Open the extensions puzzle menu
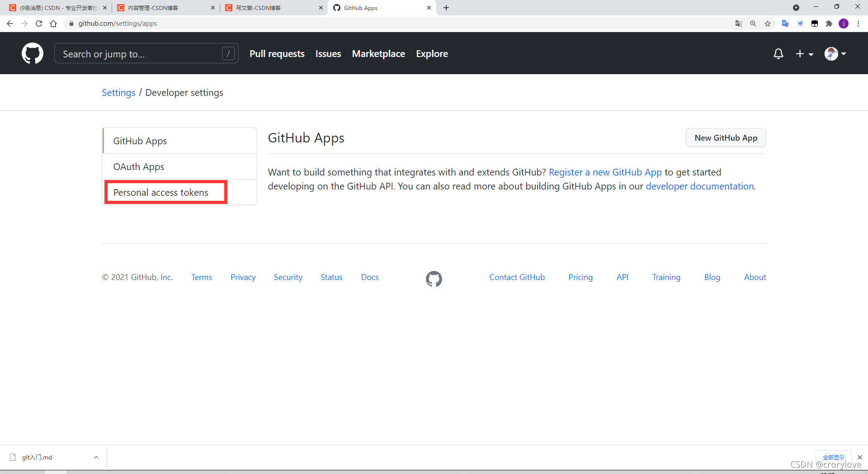This screenshot has height=474, width=868. (x=829, y=24)
